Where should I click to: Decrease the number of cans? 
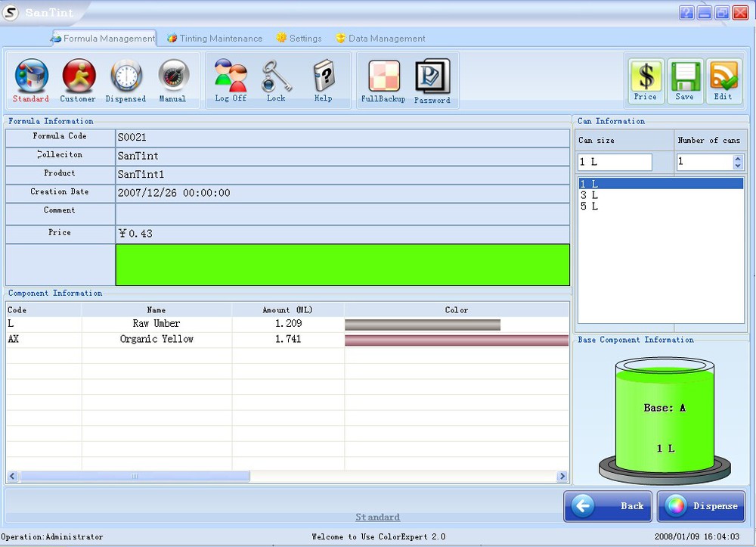click(x=738, y=166)
